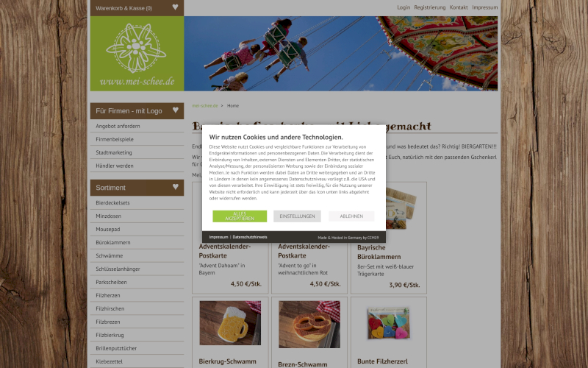Viewport: 588px width, 368px height.
Task: Select Angebot anfordern in sidebar
Action: (x=118, y=126)
